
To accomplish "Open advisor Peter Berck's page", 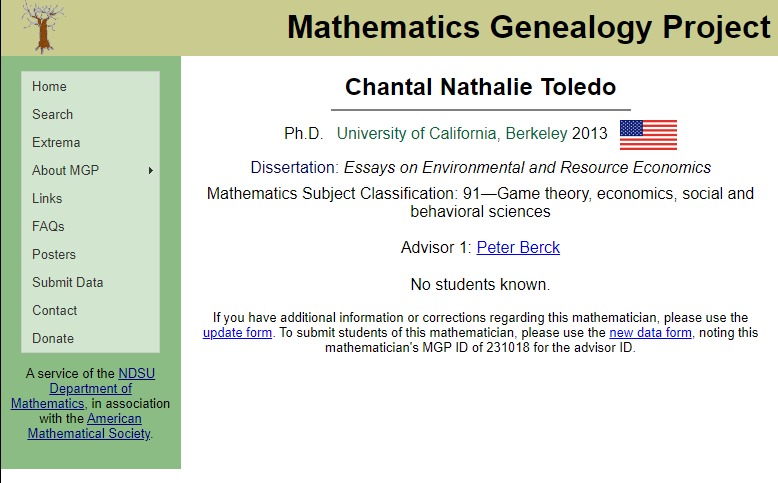I will pyautogui.click(x=518, y=247).
